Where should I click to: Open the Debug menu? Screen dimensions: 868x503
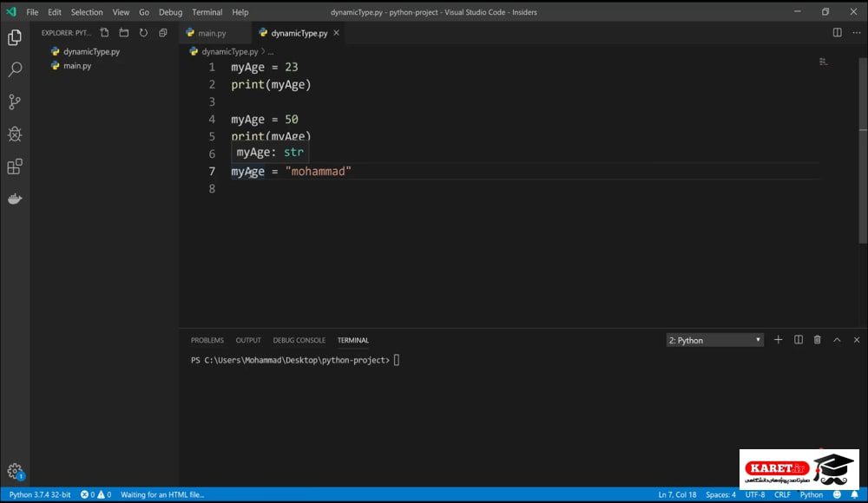pos(170,12)
